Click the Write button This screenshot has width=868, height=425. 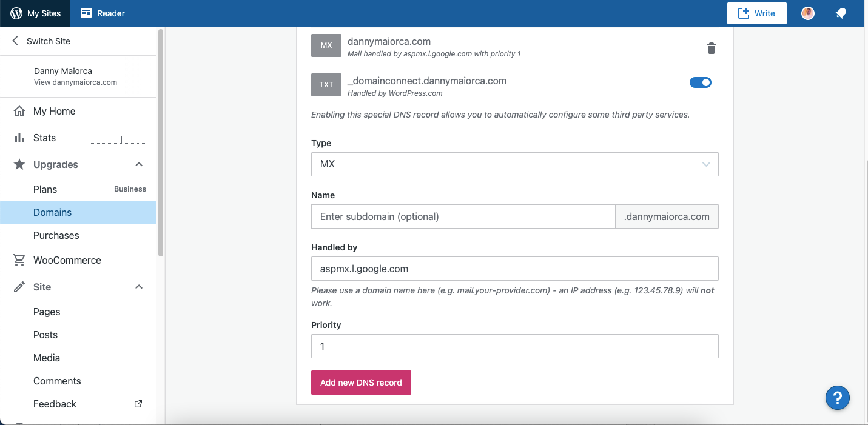click(757, 13)
